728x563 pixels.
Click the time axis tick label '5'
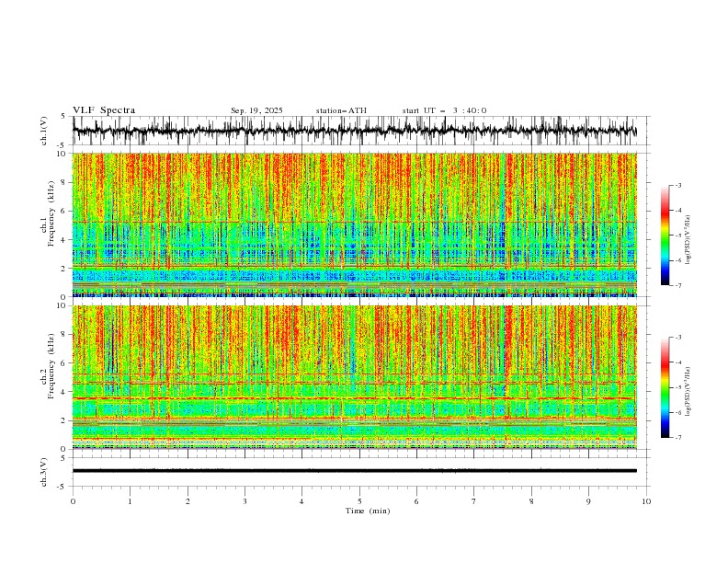coord(359,501)
